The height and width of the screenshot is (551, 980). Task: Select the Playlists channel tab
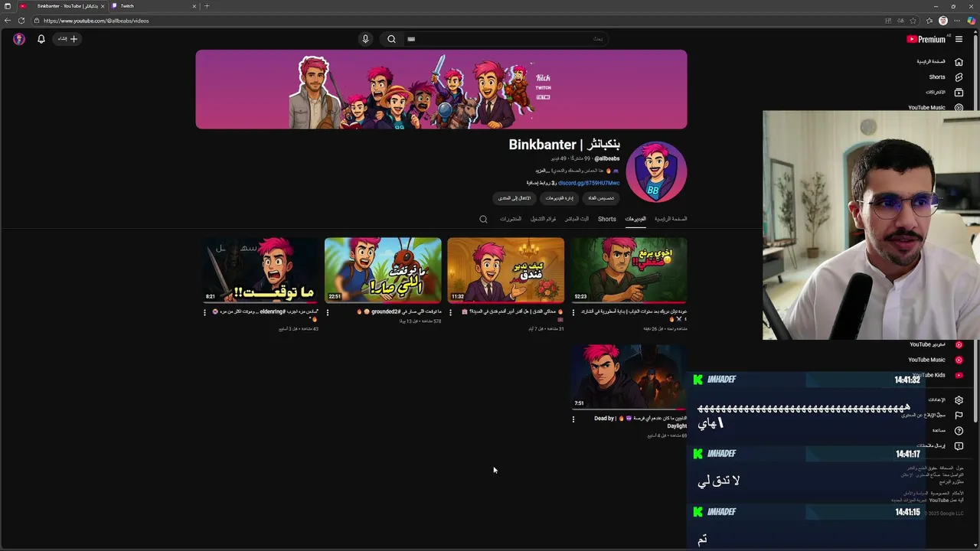pyautogui.click(x=543, y=219)
